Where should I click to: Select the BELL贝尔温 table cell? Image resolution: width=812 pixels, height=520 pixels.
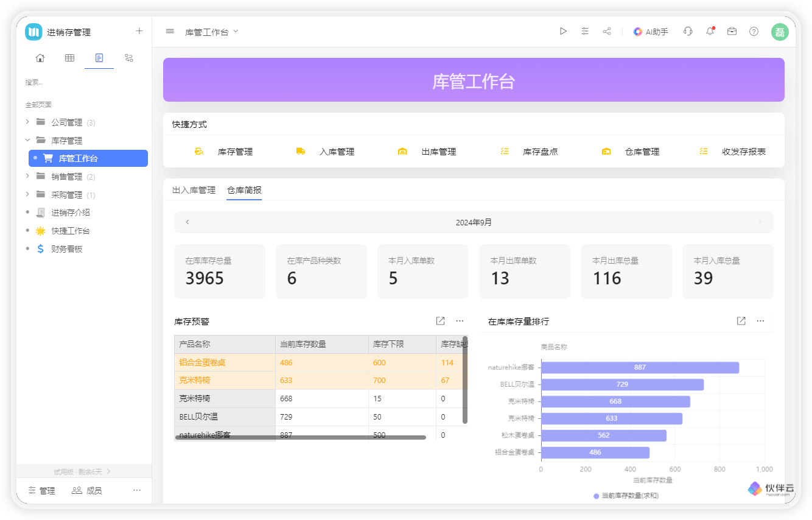click(225, 416)
